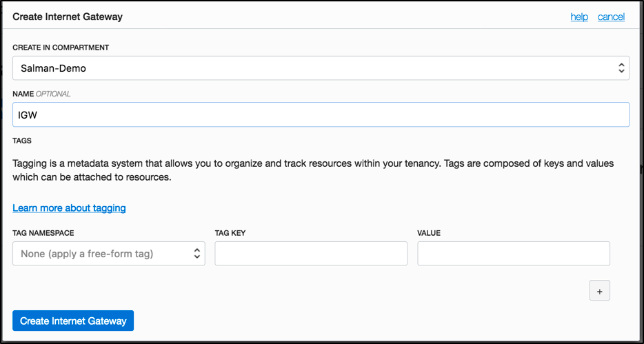This screenshot has width=644, height=344.
Task: Open the Create in Compartment dropdown showing Salman-Demo
Action: click(321, 68)
